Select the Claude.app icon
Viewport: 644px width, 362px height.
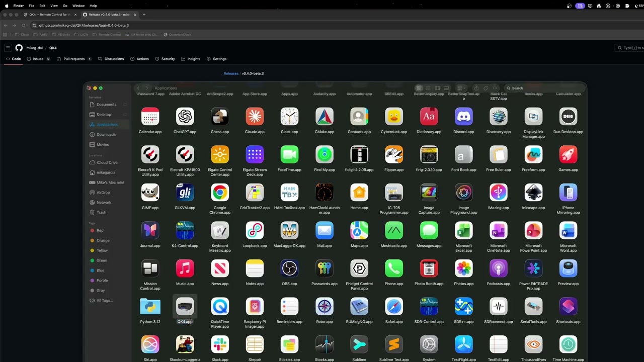point(255,117)
